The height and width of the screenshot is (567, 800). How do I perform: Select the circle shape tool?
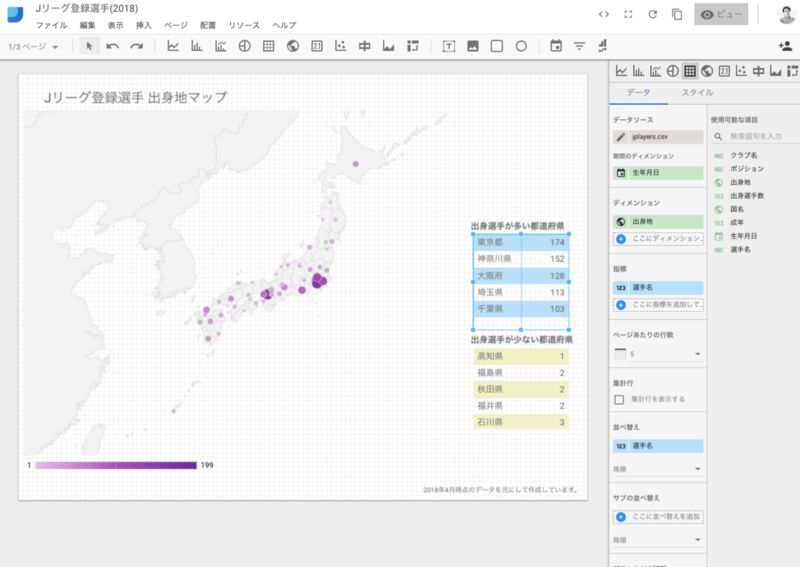pos(521,46)
